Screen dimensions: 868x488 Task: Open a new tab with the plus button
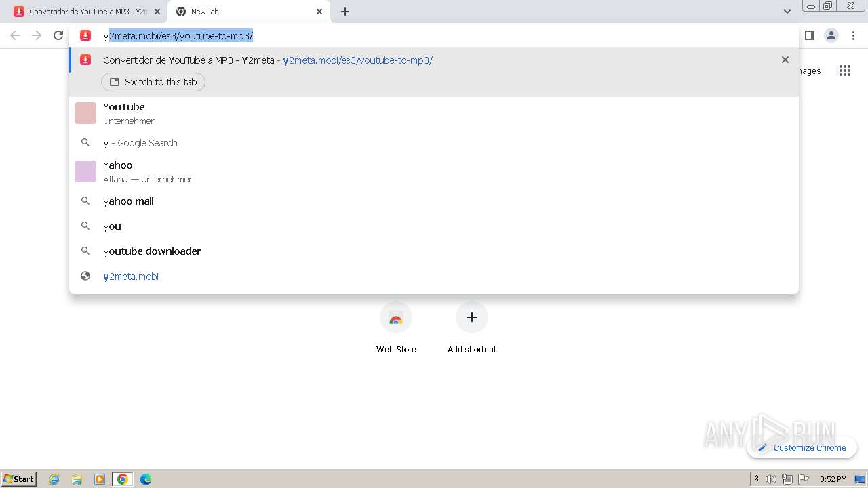point(345,12)
